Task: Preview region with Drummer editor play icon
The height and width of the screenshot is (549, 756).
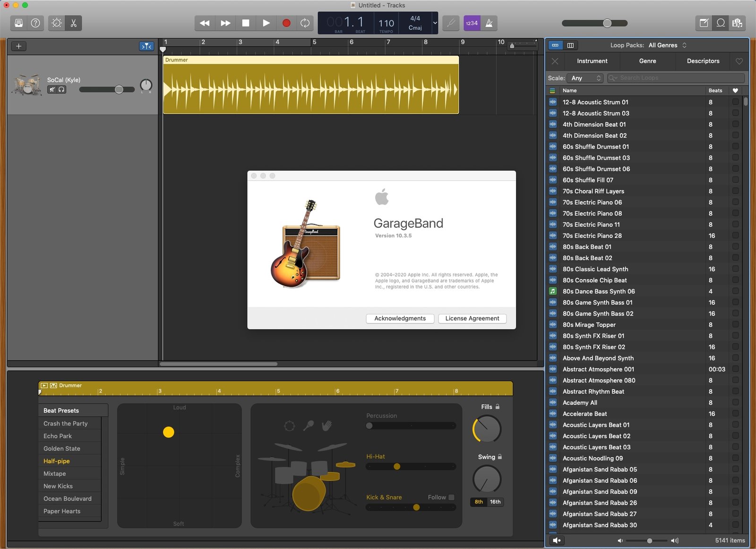Action: coord(44,386)
